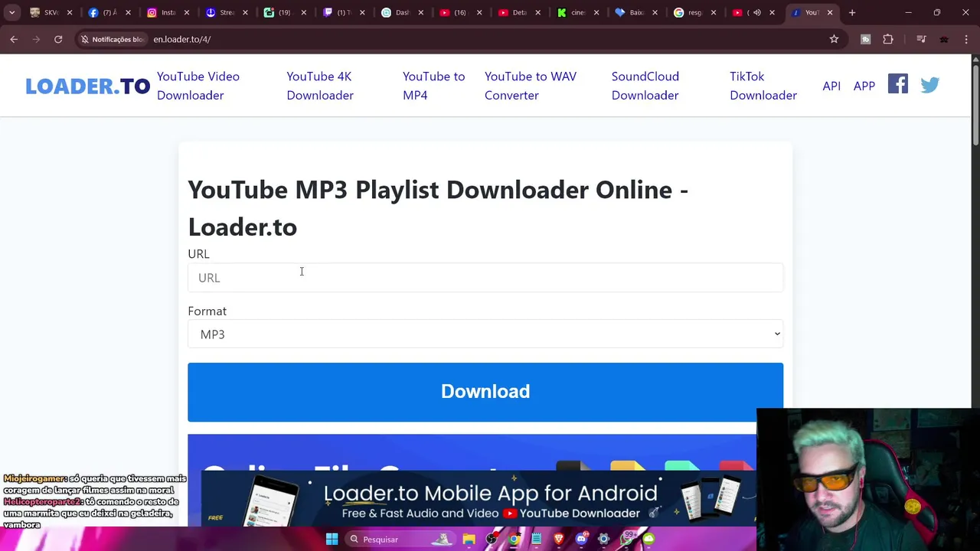This screenshot has width=980, height=551.
Task: Switch to the SKV tab
Action: tap(51, 12)
